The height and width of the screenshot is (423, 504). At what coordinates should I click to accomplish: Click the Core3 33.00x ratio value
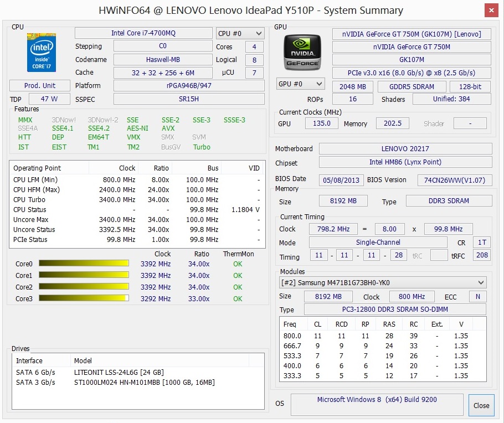click(199, 298)
